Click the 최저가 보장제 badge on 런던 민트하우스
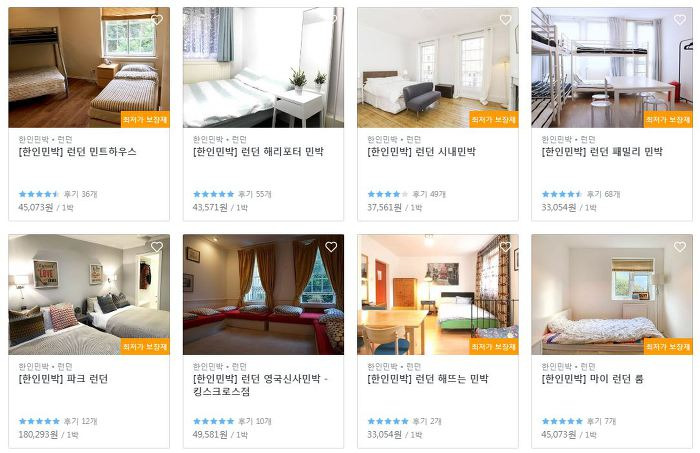This screenshot has width=700, height=453. (x=145, y=120)
